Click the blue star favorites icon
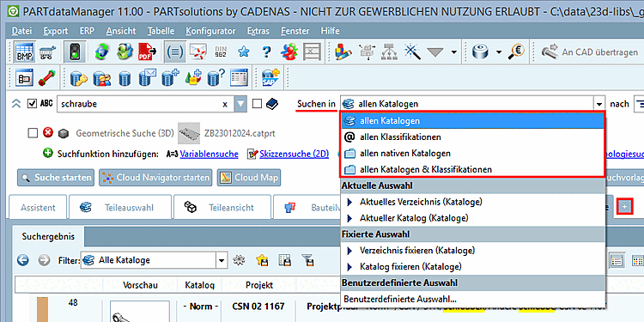 click(244, 52)
